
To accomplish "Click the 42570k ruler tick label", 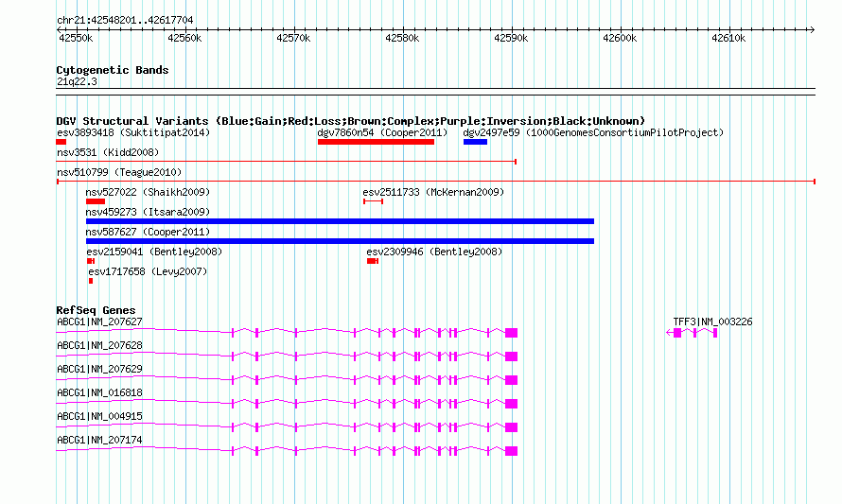I will 293,38.
